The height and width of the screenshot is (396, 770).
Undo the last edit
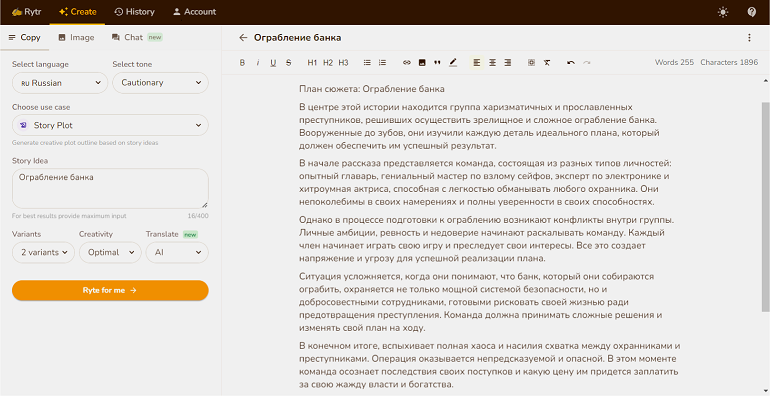click(571, 62)
